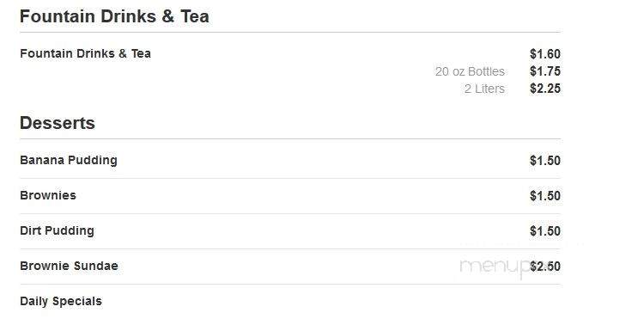The image size is (644, 325).
Task: Click the $2.25 two liter price
Action: (545, 89)
